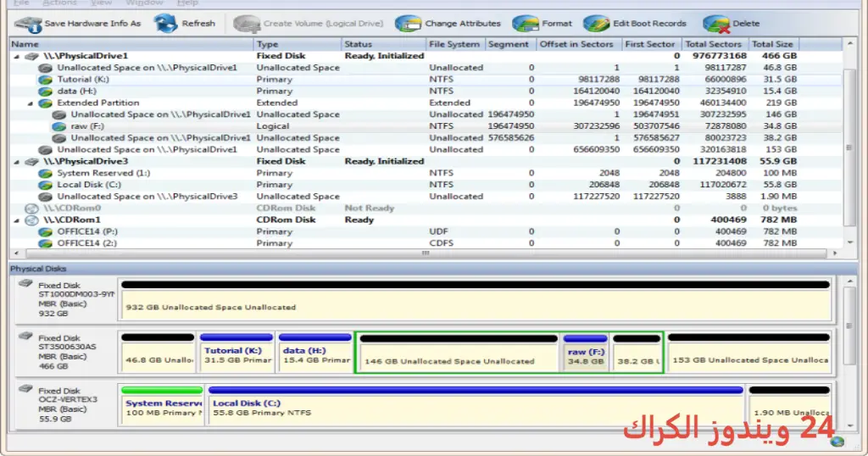Click the OCZ-VERTEX3 fixed disk icon

pyautogui.click(x=25, y=389)
